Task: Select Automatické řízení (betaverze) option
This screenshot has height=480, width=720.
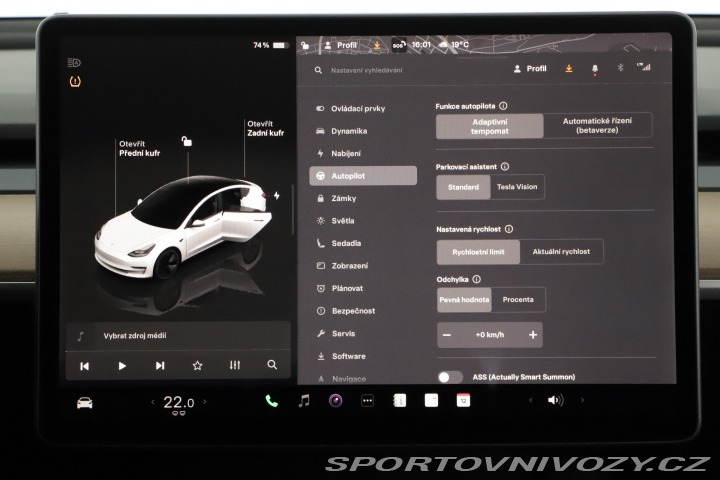Action: click(597, 125)
